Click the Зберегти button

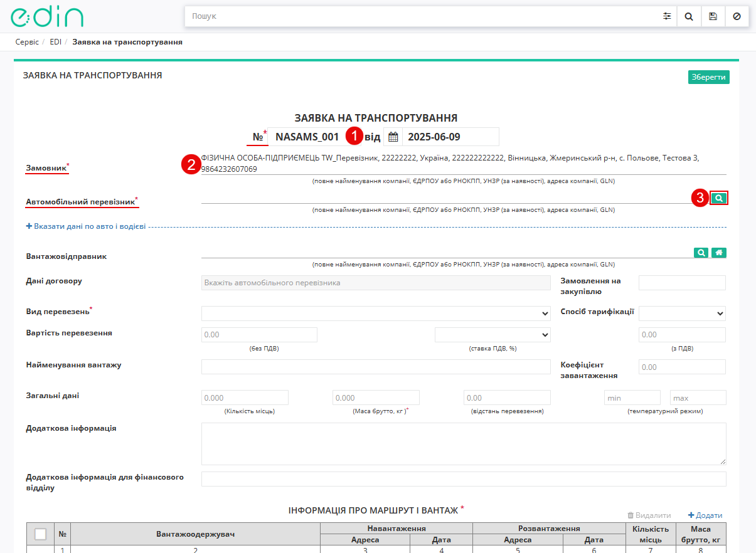[709, 77]
